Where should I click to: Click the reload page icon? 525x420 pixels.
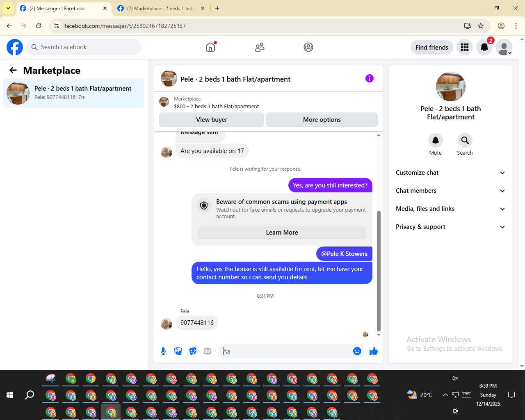click(39, 26)
